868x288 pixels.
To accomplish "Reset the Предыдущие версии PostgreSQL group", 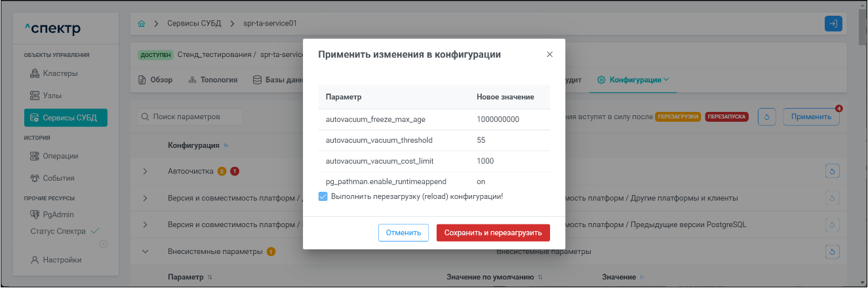I will click(x=832, y=225).
